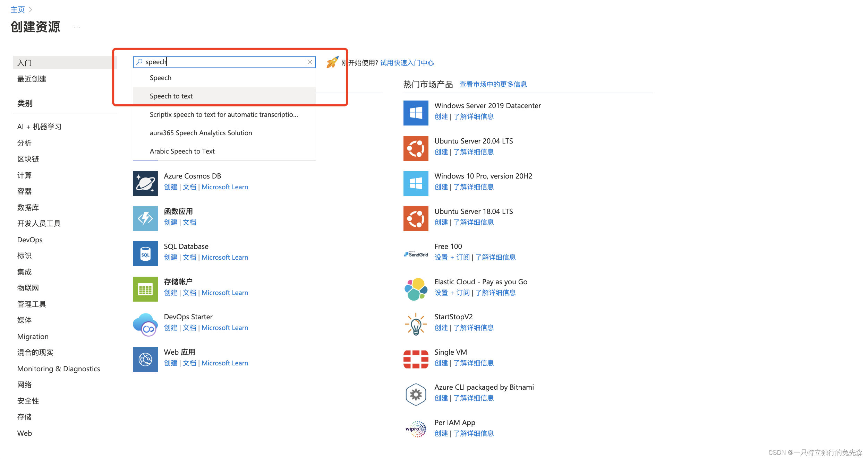Click the Function App lightning icon
The width and height of the screenshot is (868, 459).
[x=145, y=218]
